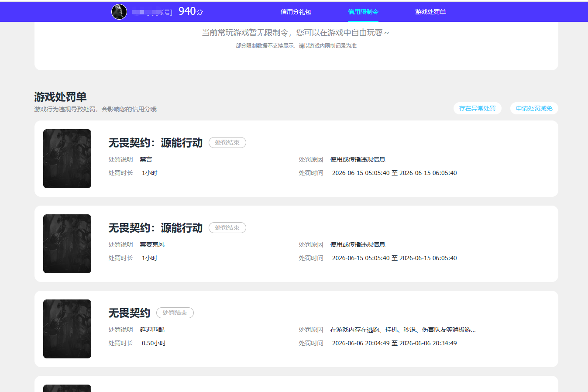
Task: Click 使用或传播违规信息 reason on the 禁麦克风 card
Action: pos(358,244)
